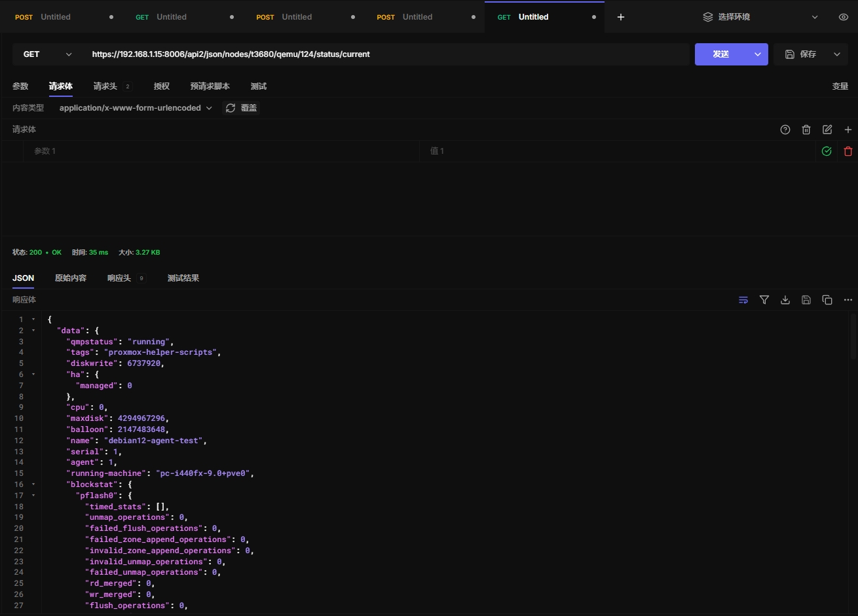Click the 发送 send button
The height and width of the screenshot is (616, 858).
(721, 54)
